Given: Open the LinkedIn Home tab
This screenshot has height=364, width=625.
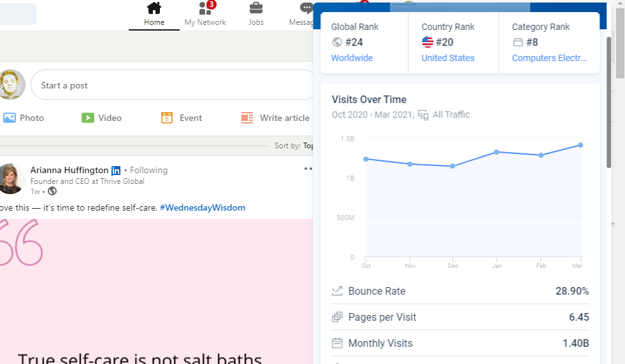Looking at the screenshot, I should click(154, 15).
